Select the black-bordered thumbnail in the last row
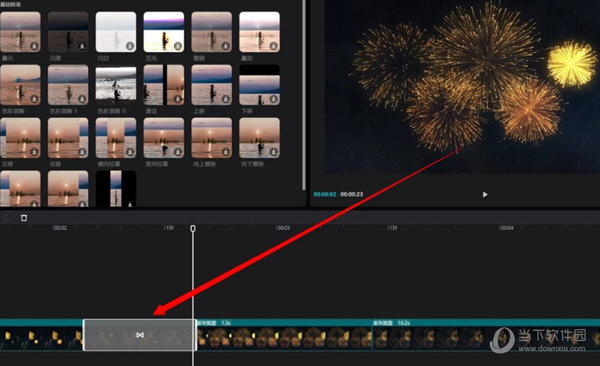Image resolution: width=600 pixels, height=366 pixels. click(116, 189)
